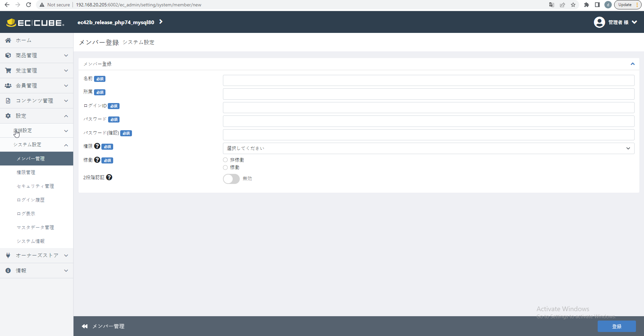Select the 非稼働 radio button

coord(225,160)
